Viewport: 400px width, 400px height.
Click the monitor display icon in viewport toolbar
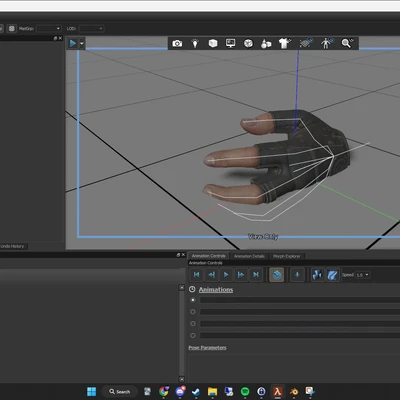coord(230,43)
